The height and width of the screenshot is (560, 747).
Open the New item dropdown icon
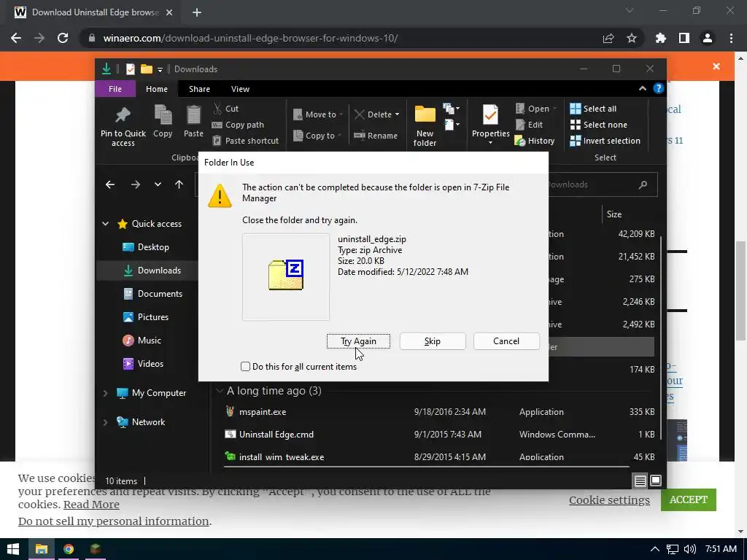(451, 109)
